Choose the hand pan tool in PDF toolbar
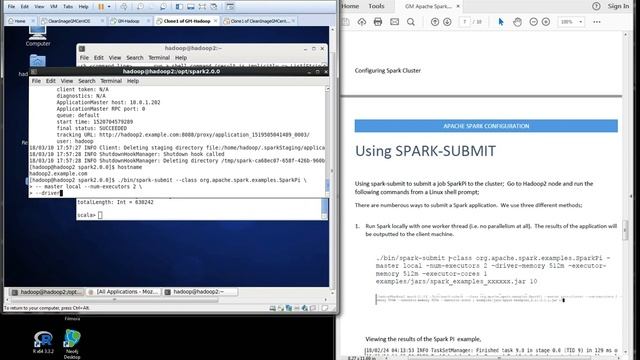This screenshot has width=640, height=360. coord(517,22)
